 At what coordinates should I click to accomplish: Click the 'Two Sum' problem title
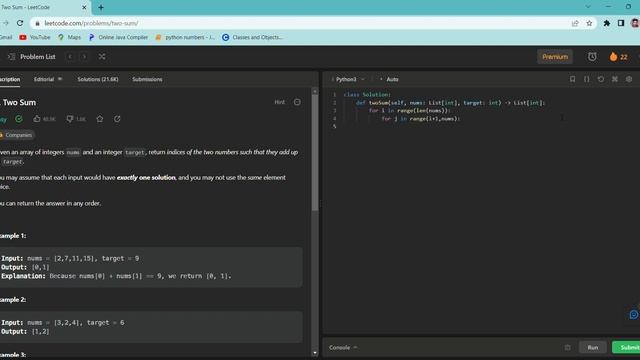tap(19, 102)
